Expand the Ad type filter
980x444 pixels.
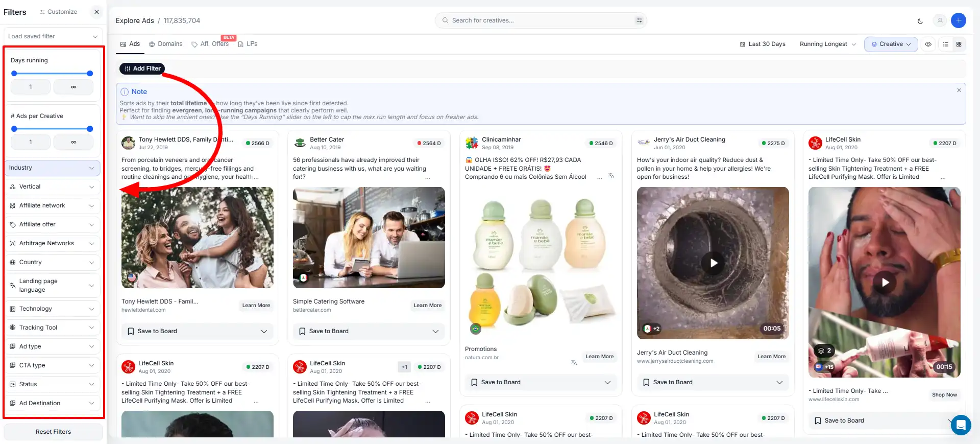pos(53,346)
